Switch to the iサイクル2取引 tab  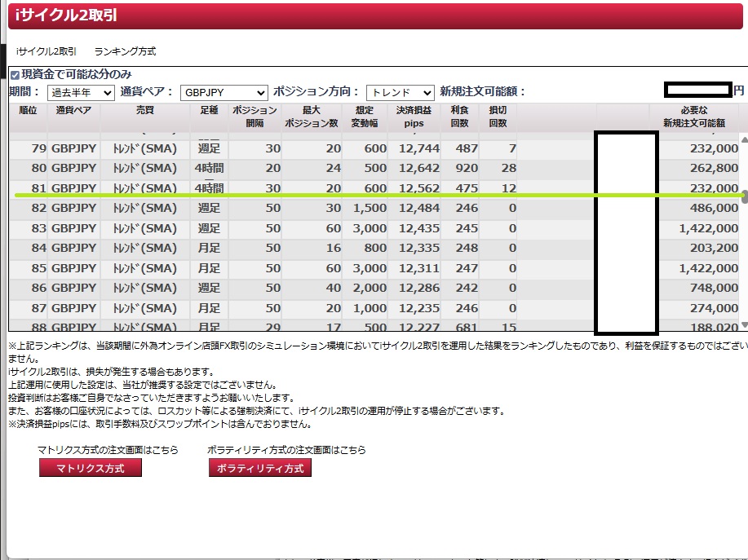click(46, 51)
